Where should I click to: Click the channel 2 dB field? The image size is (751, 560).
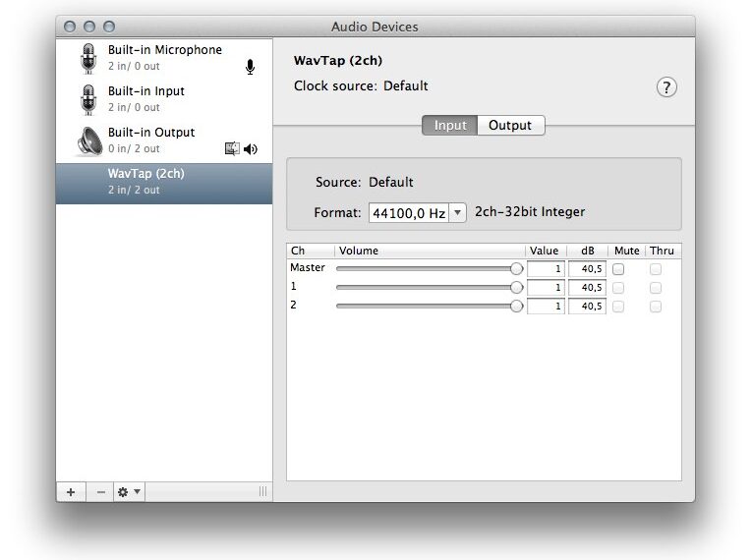[x=587, y=307]
